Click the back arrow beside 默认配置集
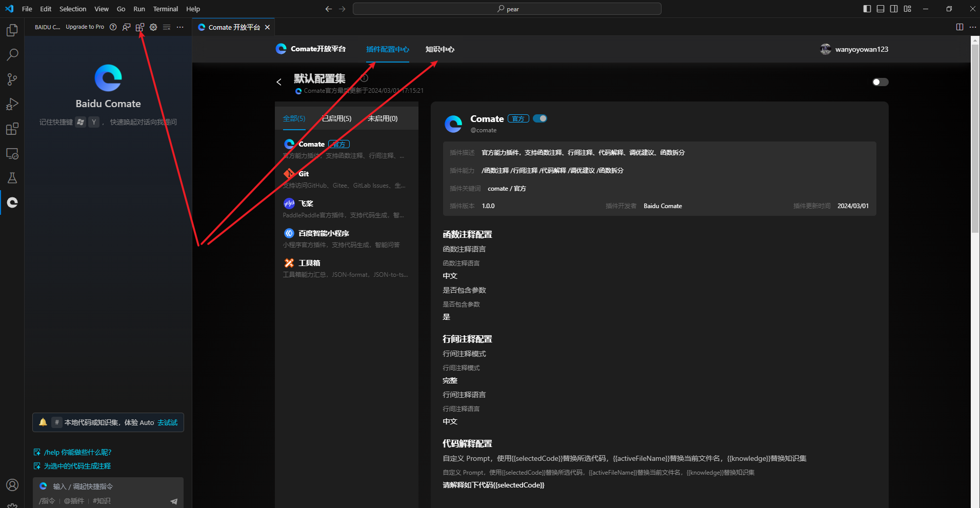Viewport: 980px width, 508px height. point(279,82)
